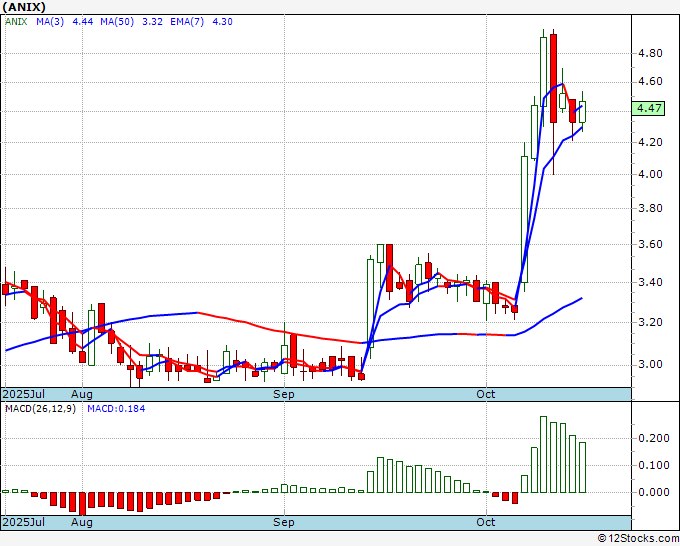Viewport: 680px width, 546px height.
Task: Click the MA(3) legend label
Action: click(x=50, y=22)
